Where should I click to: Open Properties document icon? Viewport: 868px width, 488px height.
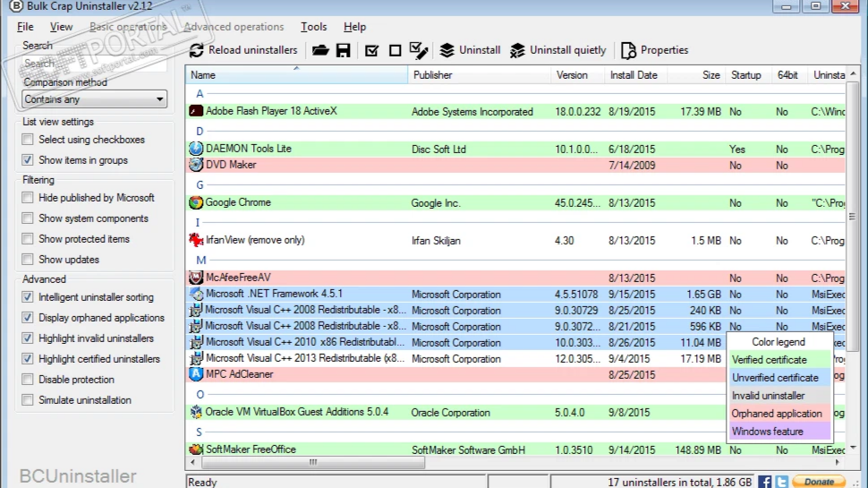(x=628, y=50)
